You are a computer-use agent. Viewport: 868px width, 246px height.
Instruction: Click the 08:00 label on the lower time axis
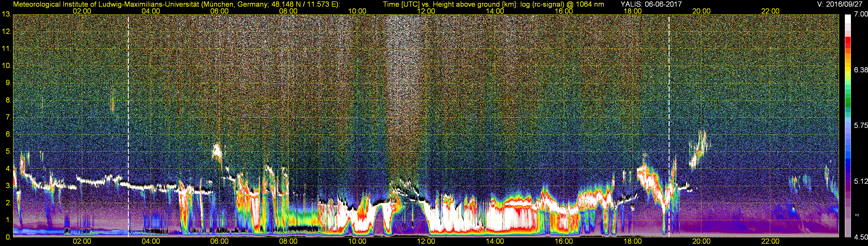pyautogui.click(x=288, y=242)
